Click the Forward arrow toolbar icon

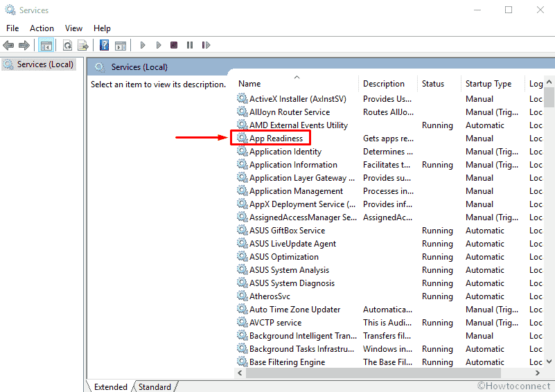24,45
